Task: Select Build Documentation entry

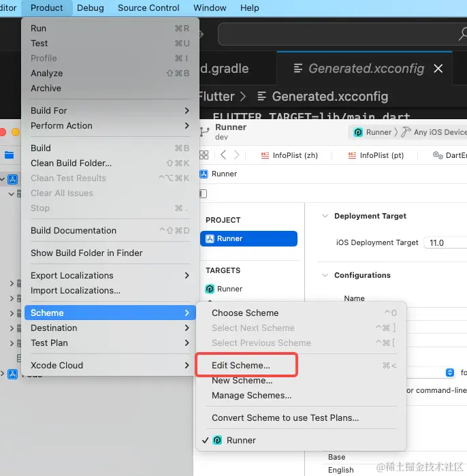Action: tap(110, 230)
